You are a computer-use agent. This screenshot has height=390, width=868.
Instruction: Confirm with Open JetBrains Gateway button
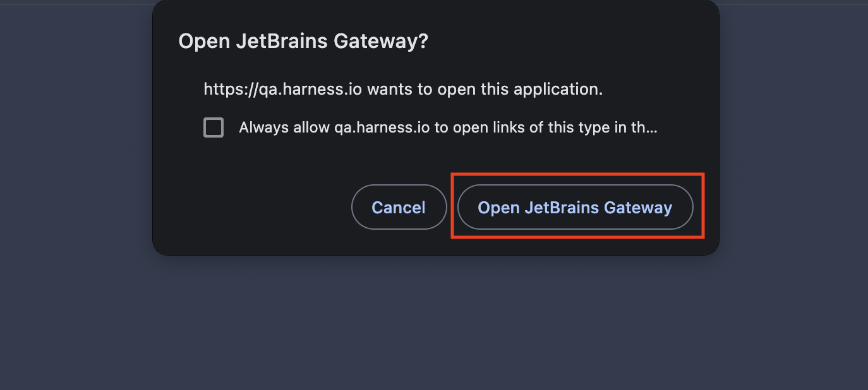pos(575,208)
